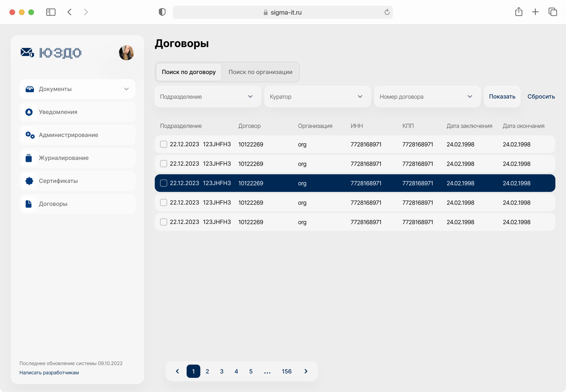Open Уведомления via bell icon
Viewport: 566px width, 392px height.
click(x=29, y=112)
